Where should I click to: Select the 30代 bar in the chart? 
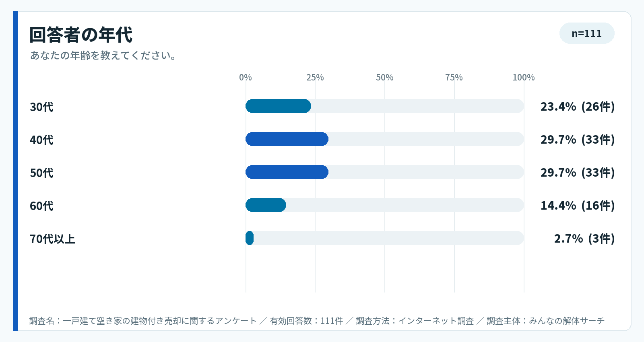click(278, 106)
